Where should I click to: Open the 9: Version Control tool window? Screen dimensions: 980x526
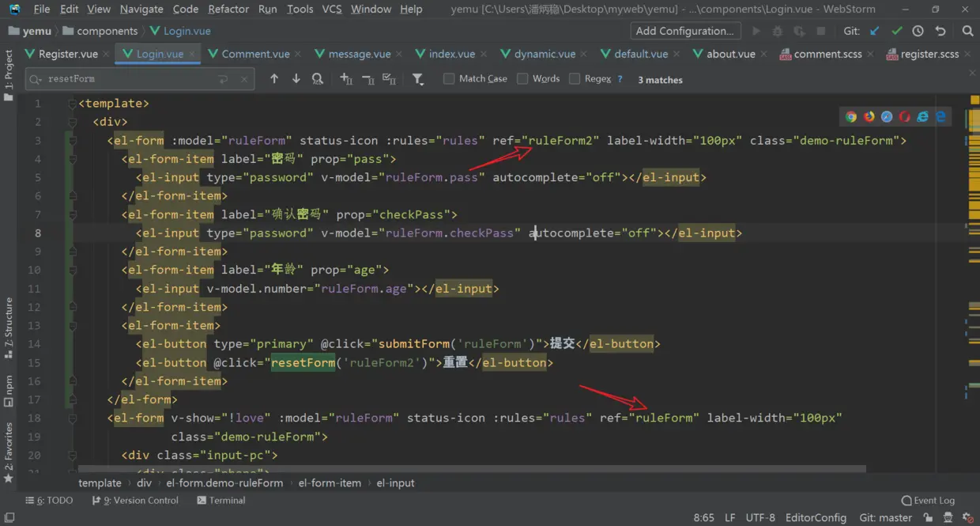pos(135,501)
